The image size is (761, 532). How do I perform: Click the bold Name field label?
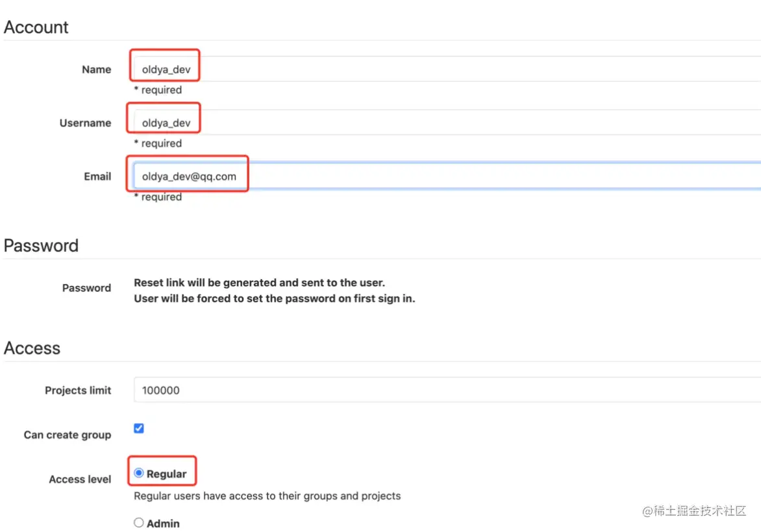tap(96, 69)
